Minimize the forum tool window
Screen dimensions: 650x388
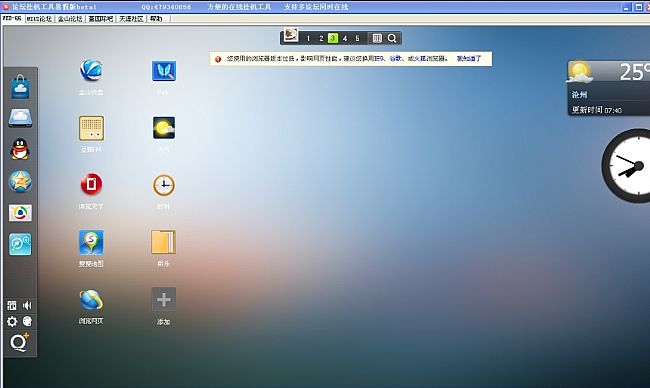point(627,7)
